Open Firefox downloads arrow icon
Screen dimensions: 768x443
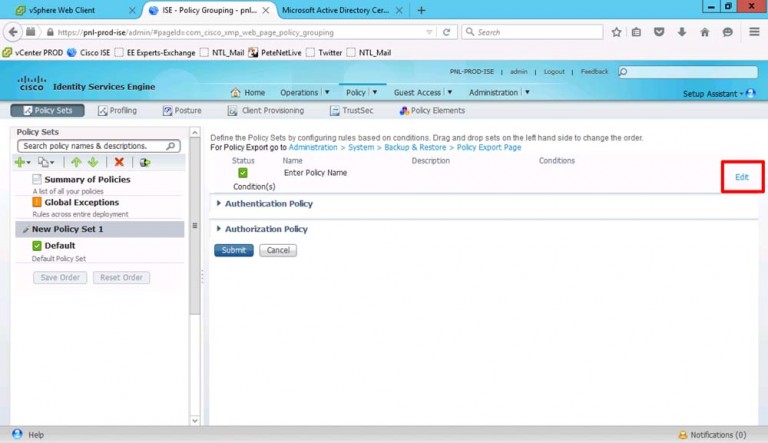coord(682,32)
